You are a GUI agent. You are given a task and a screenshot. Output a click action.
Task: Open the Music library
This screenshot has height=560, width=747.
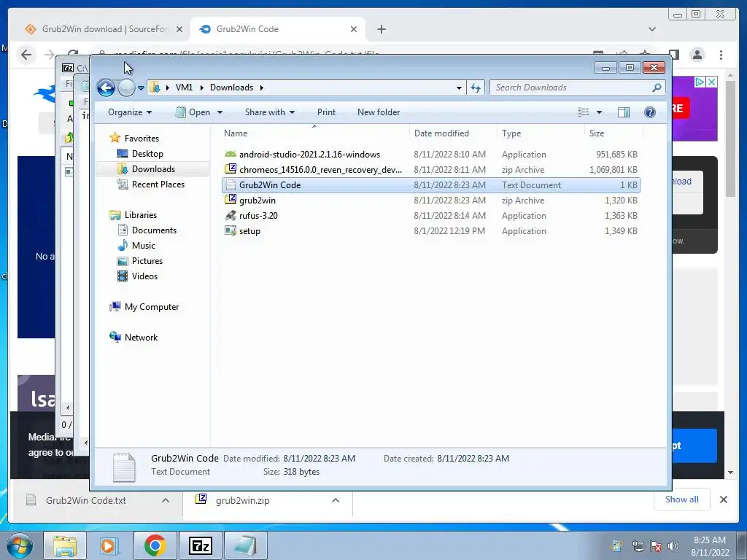pyautogui.click(x=144, y=246)
